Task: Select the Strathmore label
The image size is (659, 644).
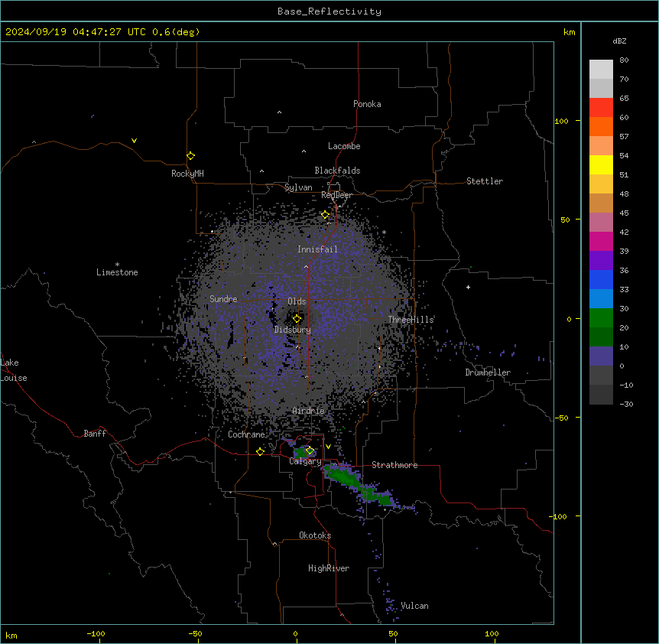Action: 394,465
